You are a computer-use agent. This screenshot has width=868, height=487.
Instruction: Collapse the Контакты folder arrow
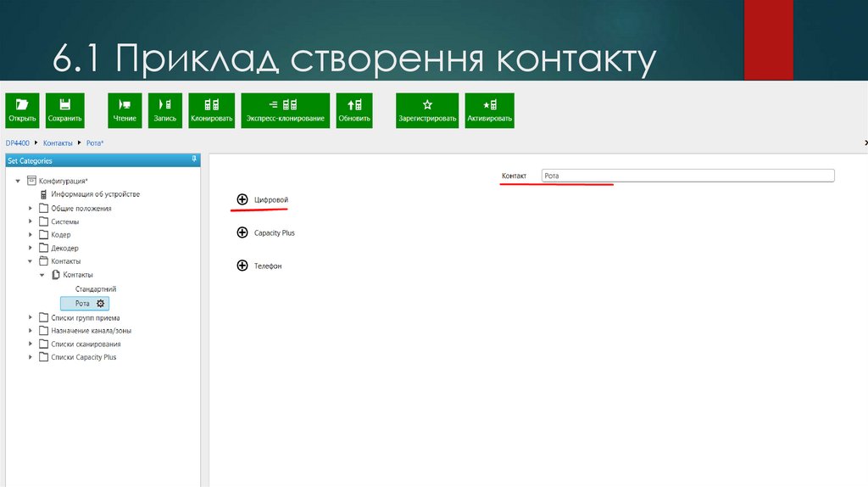[31, 261]
